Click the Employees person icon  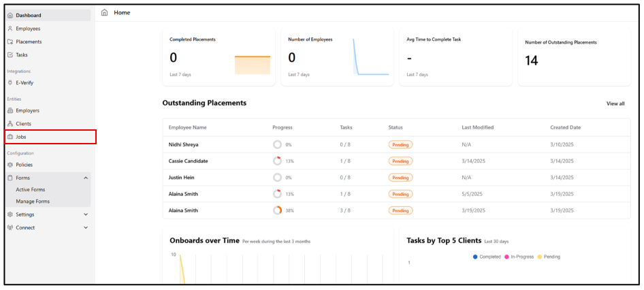(x=10, y=29)
